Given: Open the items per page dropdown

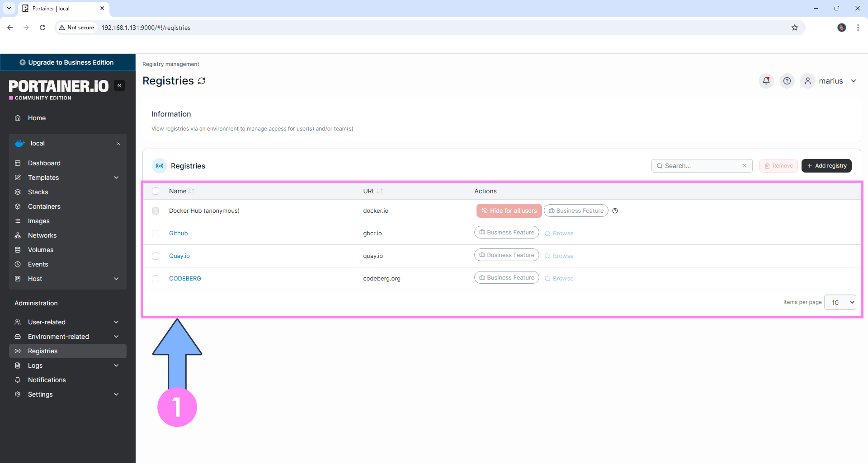Looking at the screenshot, I should (840, 302).
